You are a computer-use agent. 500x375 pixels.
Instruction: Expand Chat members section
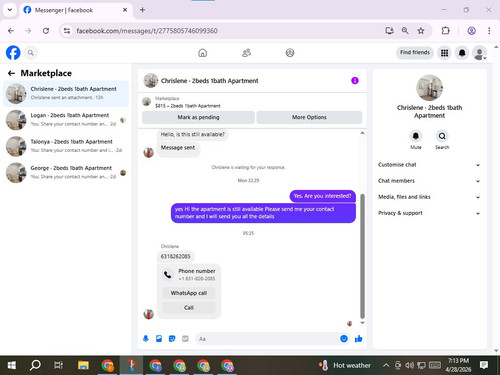click(x=429, y=181)
